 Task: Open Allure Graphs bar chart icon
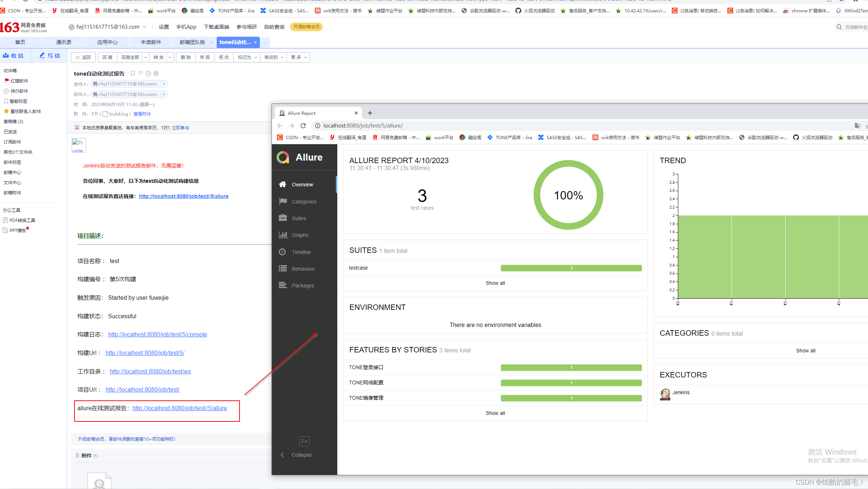283,235
